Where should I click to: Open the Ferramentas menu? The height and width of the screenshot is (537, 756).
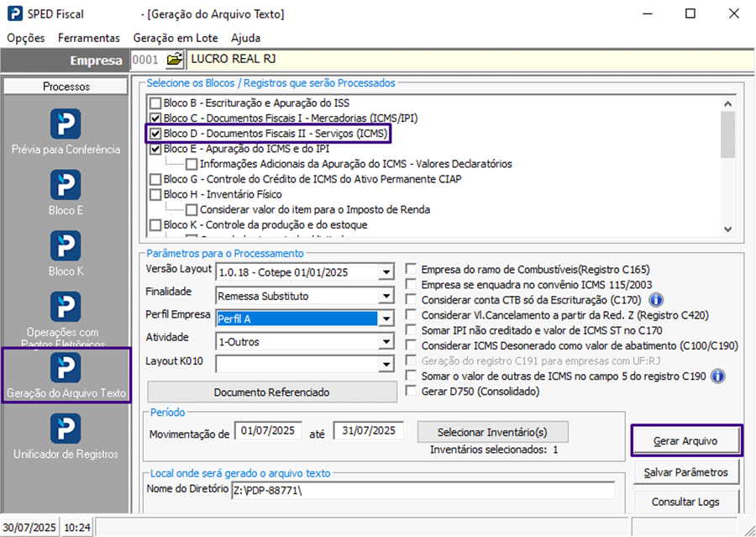point(89,38)
